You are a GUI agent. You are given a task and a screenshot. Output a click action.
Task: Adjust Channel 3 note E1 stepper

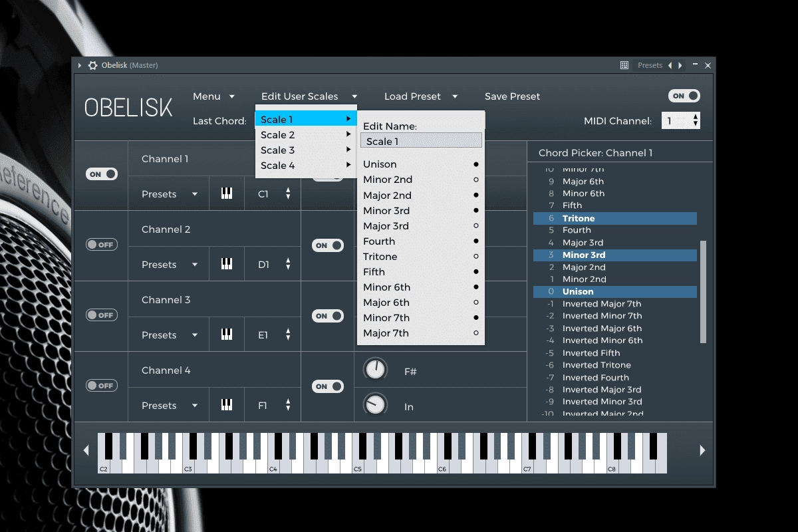(288, 334)
